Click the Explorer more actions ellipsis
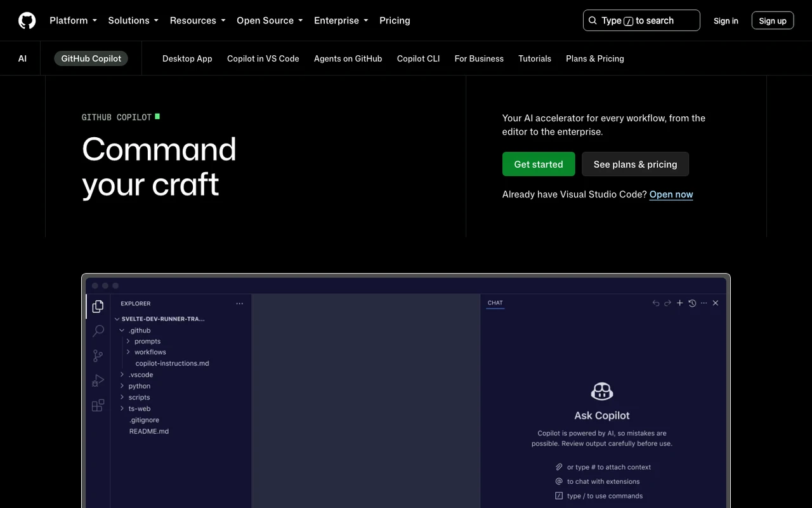Viewport: 812px width, 508px height. (239, 304)
